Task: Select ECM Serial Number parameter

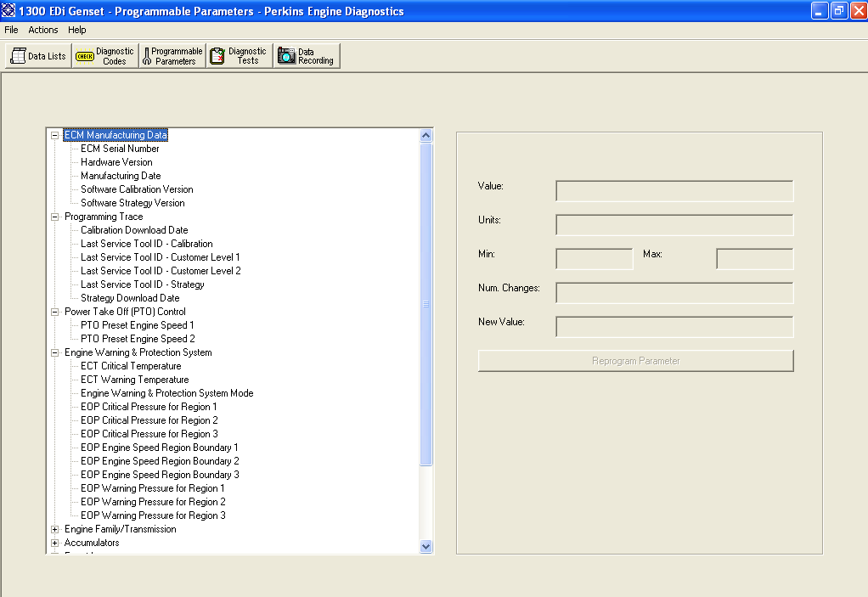Action: pos(120,149)
